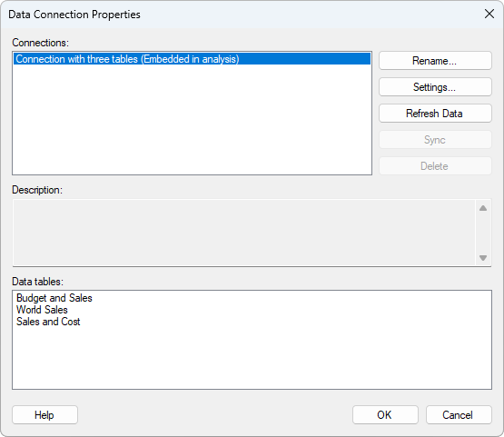Cancel the Data Connection Properties dialog
The height and width of the screenshot is (437, 504).
click(459, 415)
